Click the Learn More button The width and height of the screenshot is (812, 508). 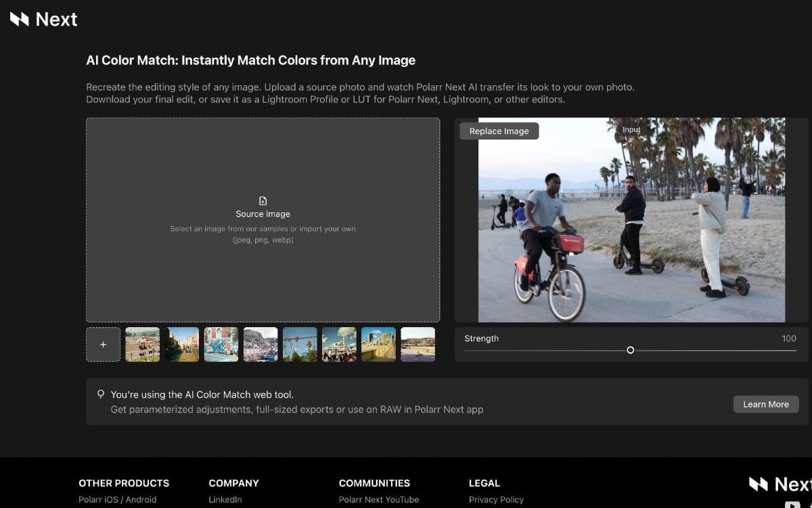765,404
